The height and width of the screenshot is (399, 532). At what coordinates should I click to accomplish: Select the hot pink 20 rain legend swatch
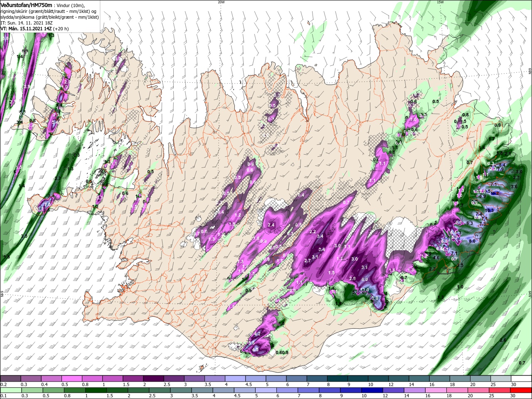pyautogui.click(x=479, y=390)
